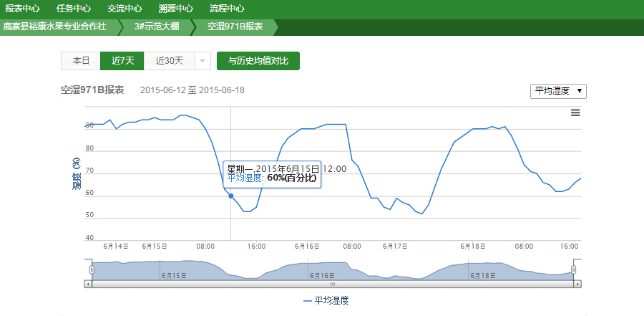Open the chart hamburger export menu
This screenshot has height=316, width=644.
pos(575,112)
